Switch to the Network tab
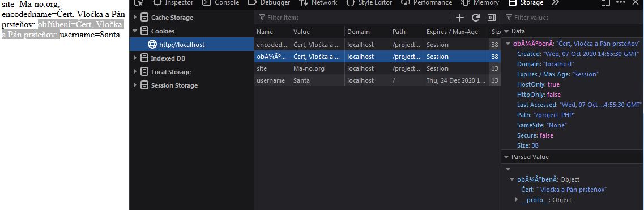Screen dimensions: 644x210 pos(318,2)
